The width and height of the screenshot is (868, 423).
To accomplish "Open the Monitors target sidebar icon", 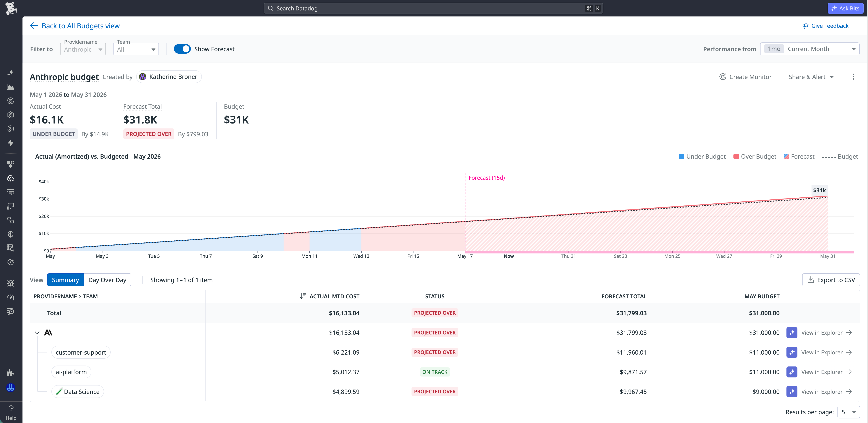I will click(x=11, y=101).
